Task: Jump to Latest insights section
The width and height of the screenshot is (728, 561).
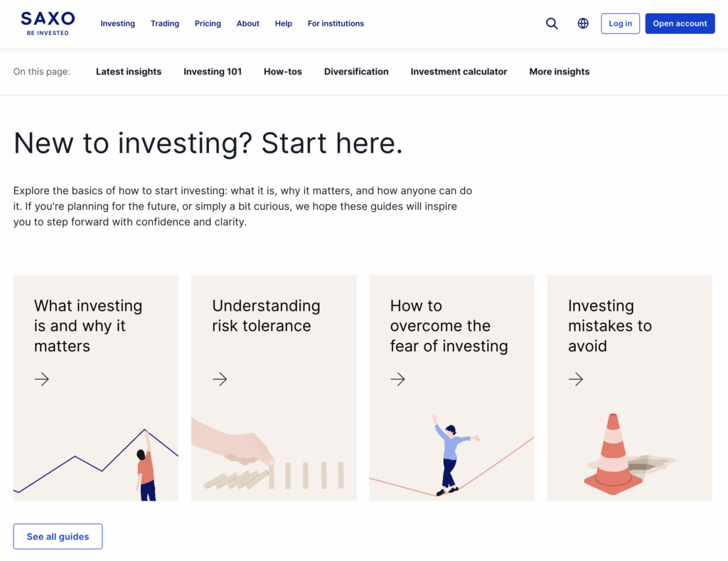Action: (x=129, y=72)
